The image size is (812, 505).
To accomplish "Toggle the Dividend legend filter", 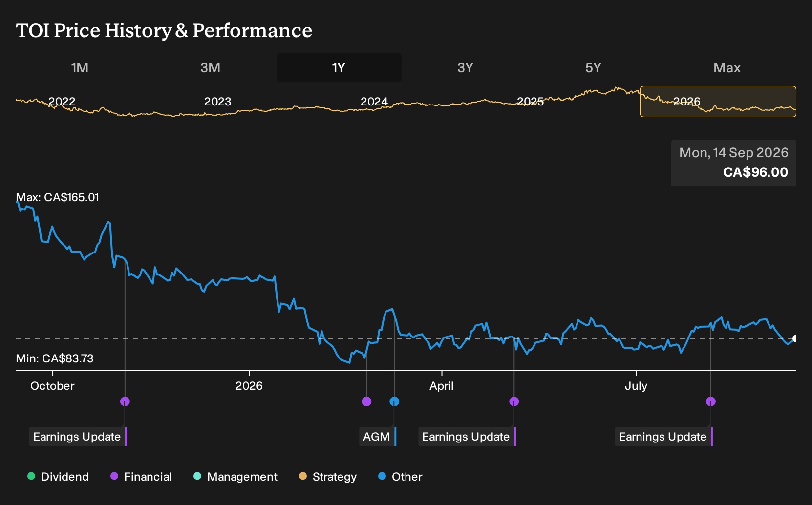I will 58,477.
